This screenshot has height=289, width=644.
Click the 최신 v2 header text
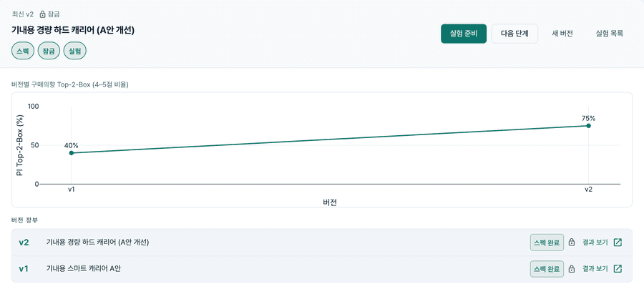(x=23, y=14)
